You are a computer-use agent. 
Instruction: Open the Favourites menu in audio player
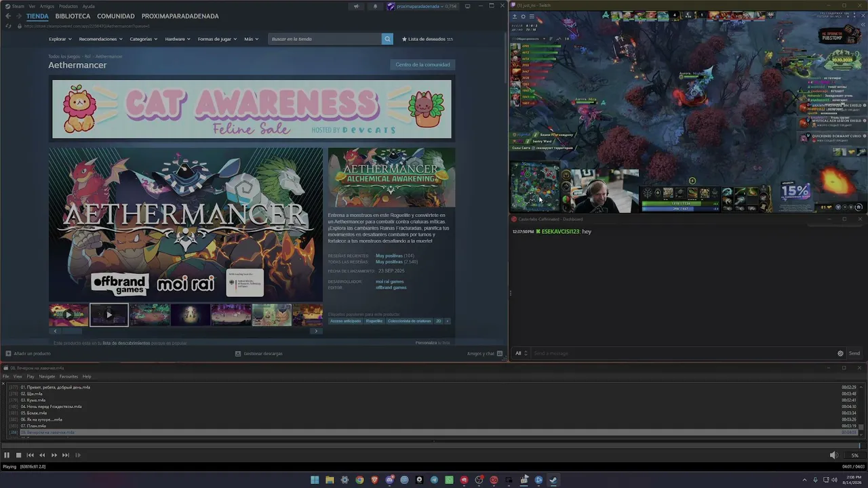pos(68,377)
